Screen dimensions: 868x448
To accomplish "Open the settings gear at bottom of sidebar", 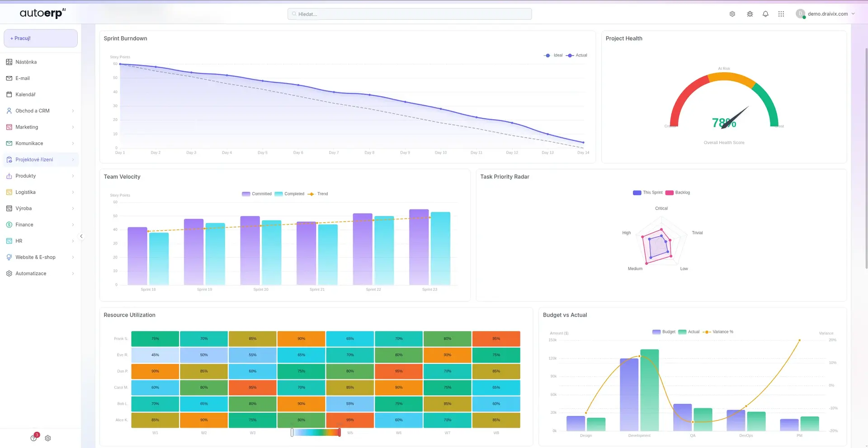I will [x=48, y=438].
